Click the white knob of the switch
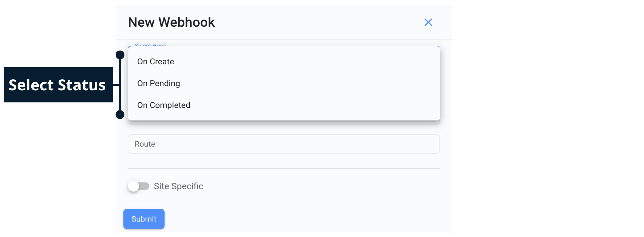The image size is (644, 237). click(134, 186)
